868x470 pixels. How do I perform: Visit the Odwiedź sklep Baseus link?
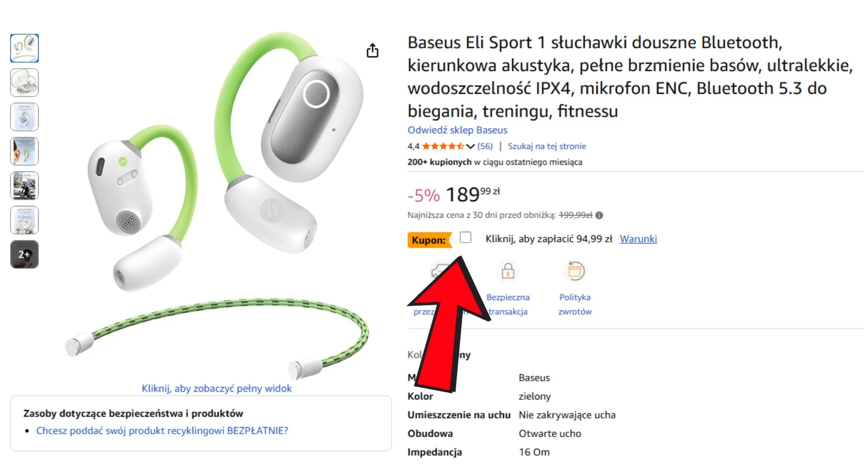(457, 130)
